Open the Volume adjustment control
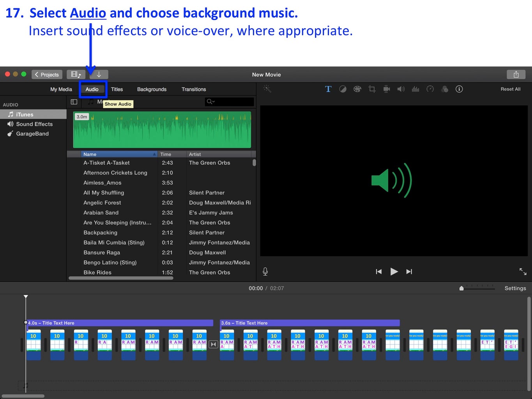This screenshot has width=532, height=399. tap(401, 89)
